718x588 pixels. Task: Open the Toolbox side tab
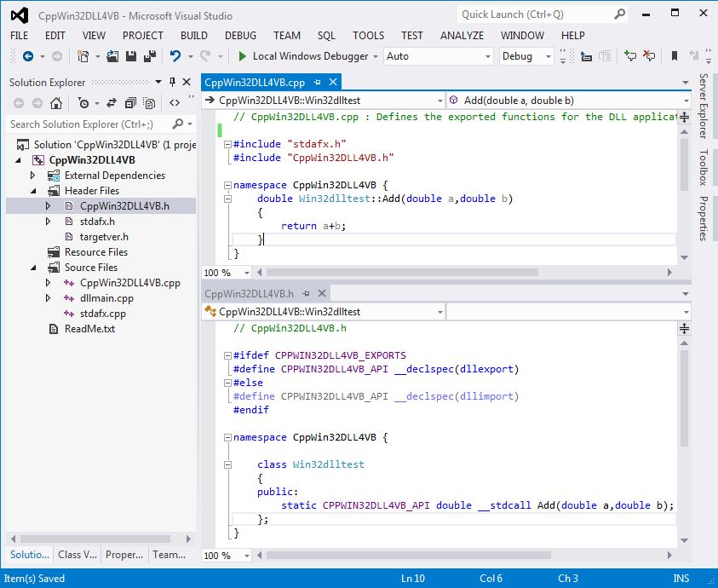point(704,167)
